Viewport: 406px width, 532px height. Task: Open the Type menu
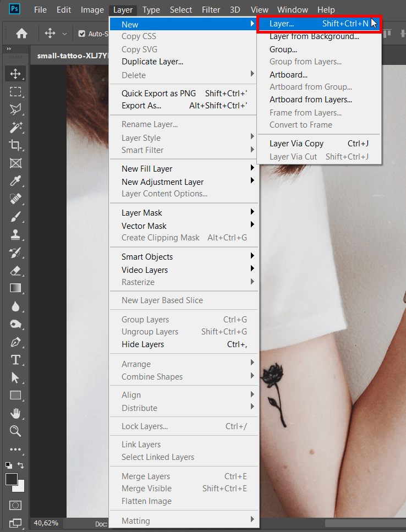[151, 10]
